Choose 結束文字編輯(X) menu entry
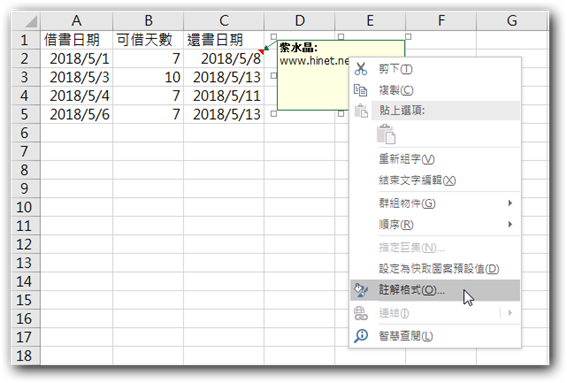 [435, 180]
